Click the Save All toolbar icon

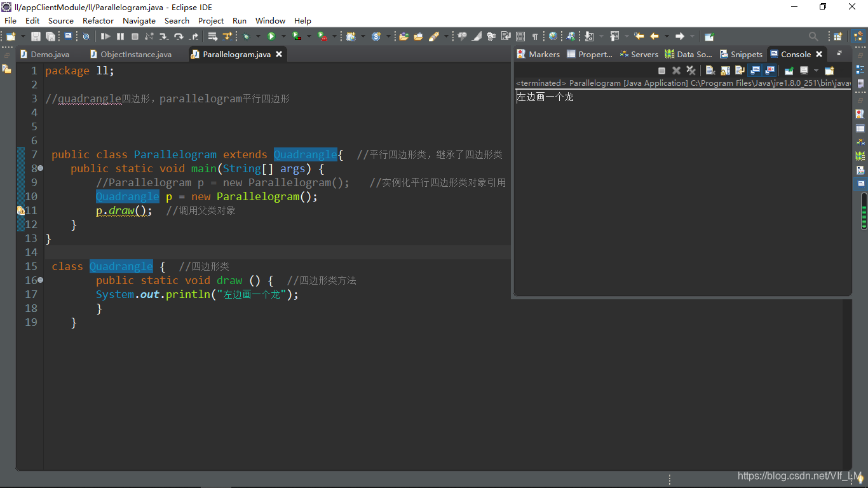[50, 36]
